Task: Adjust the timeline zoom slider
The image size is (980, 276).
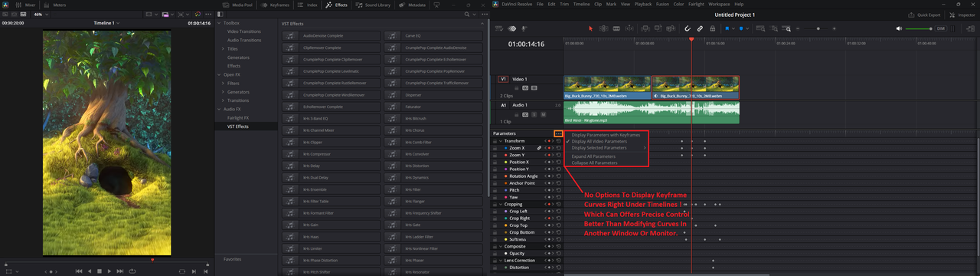Action: (x=818, y=28)
